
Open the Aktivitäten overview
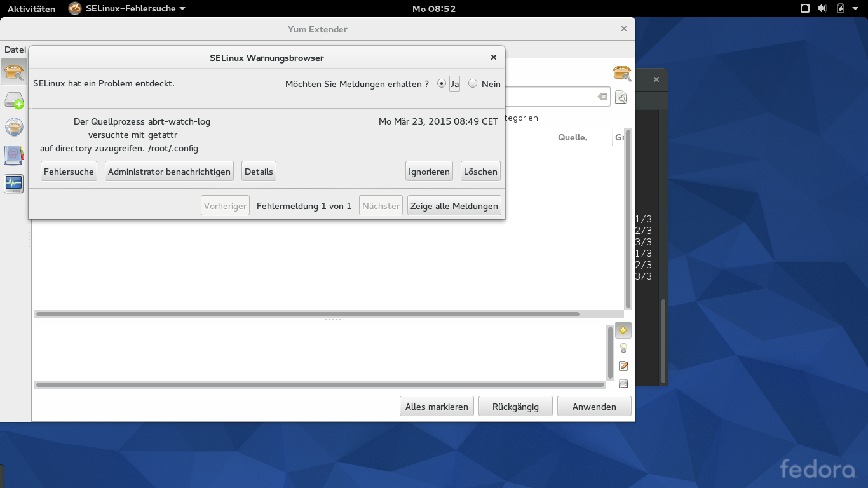coord(31,9)
